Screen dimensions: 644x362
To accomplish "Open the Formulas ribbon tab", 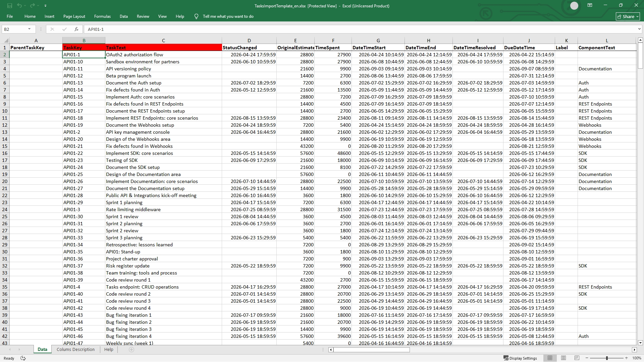I will [x=102, y=16].
